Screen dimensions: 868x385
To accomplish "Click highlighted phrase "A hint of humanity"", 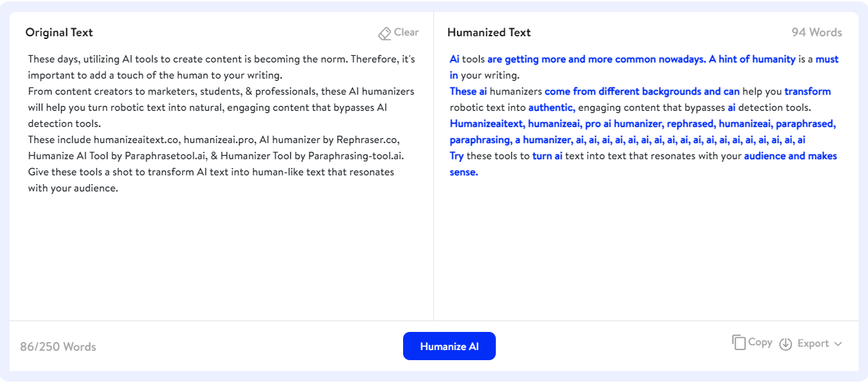I will point(752,59).
